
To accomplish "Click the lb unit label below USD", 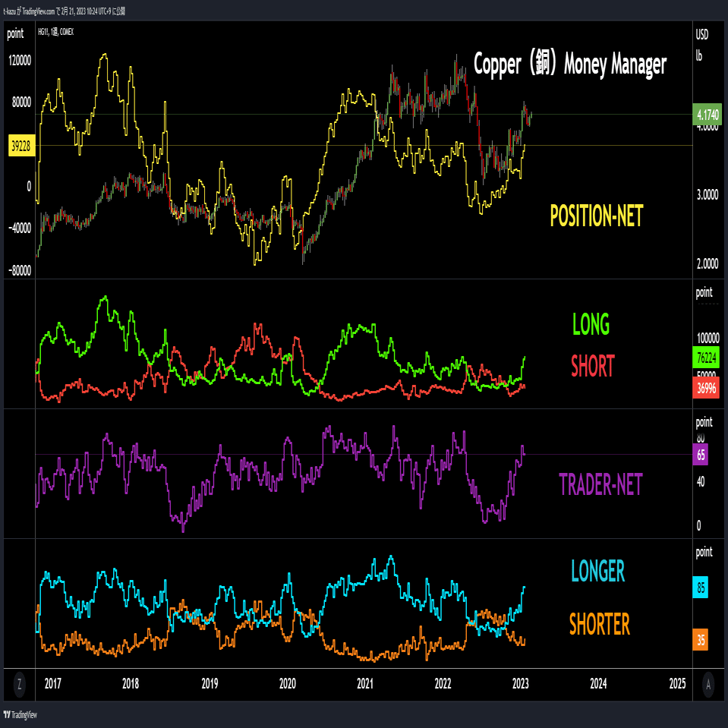I will (x=698, y=55).
